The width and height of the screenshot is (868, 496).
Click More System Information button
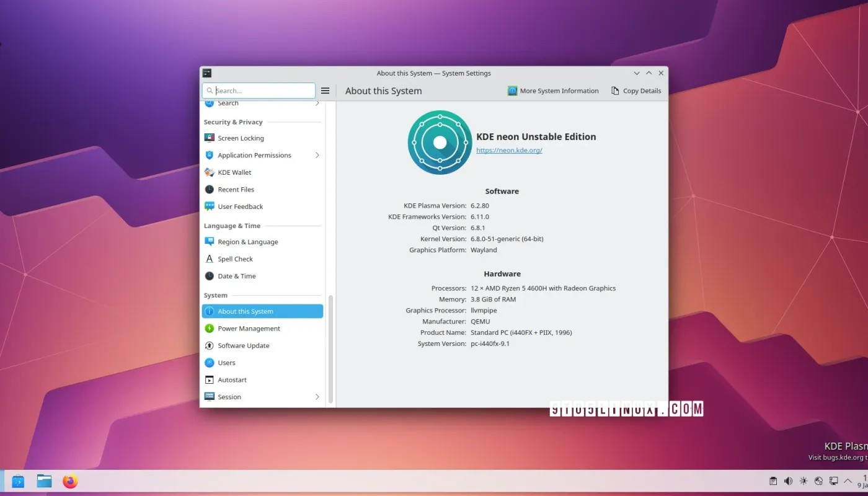coord(553,91)
